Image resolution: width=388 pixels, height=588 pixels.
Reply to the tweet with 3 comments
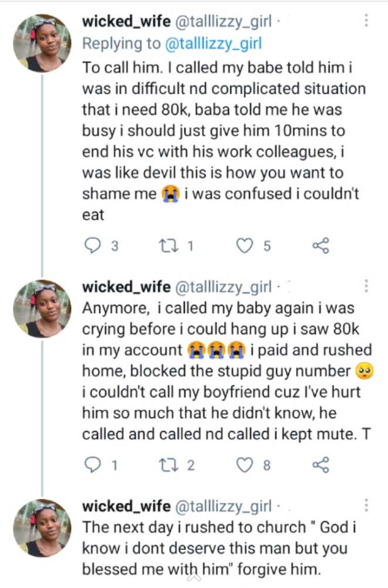(x=93, y=246)
